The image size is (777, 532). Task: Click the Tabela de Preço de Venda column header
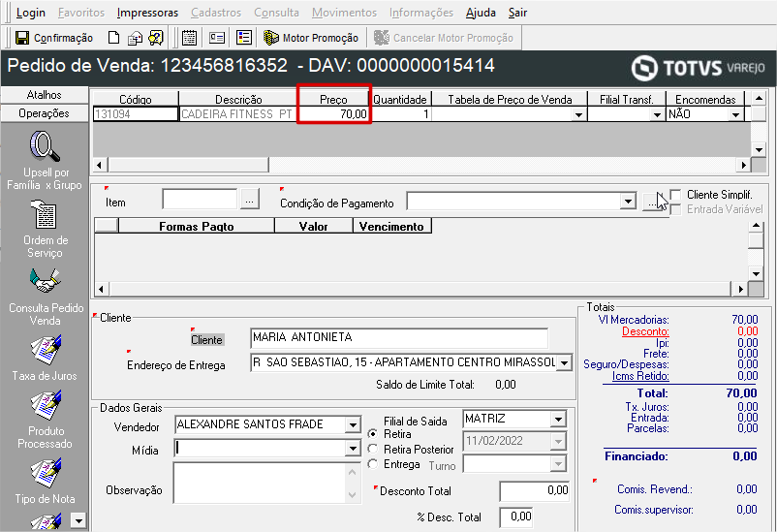click(510, 100)
